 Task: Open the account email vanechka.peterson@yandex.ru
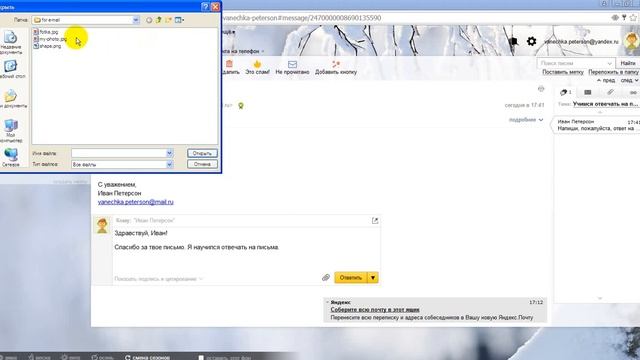tap(581, 42)
